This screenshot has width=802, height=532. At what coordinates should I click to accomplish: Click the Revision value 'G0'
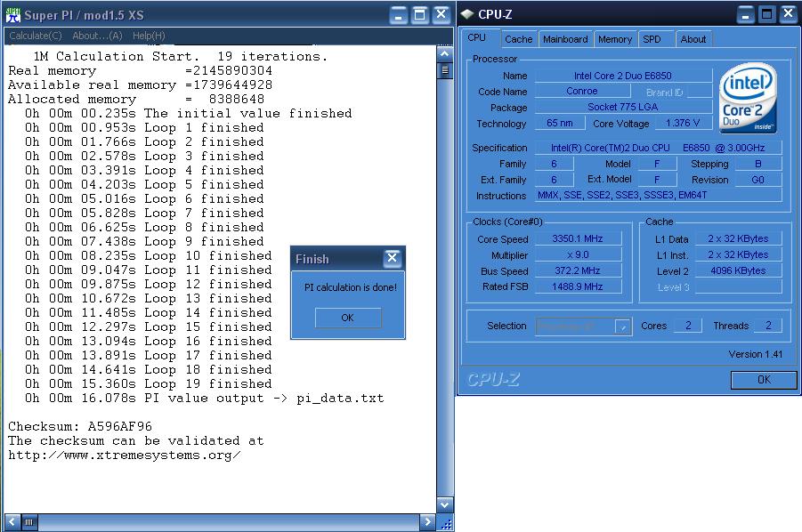click(x=758, y=180)
